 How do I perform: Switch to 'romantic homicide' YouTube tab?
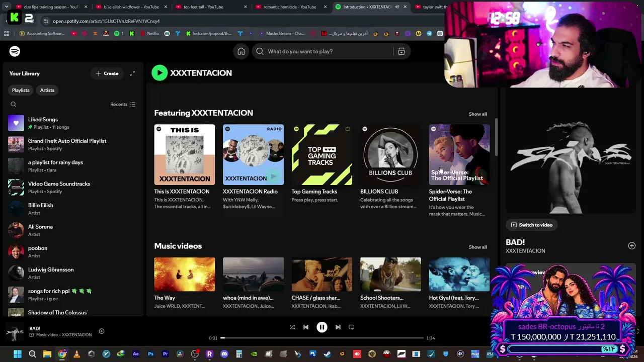[290, 7]
